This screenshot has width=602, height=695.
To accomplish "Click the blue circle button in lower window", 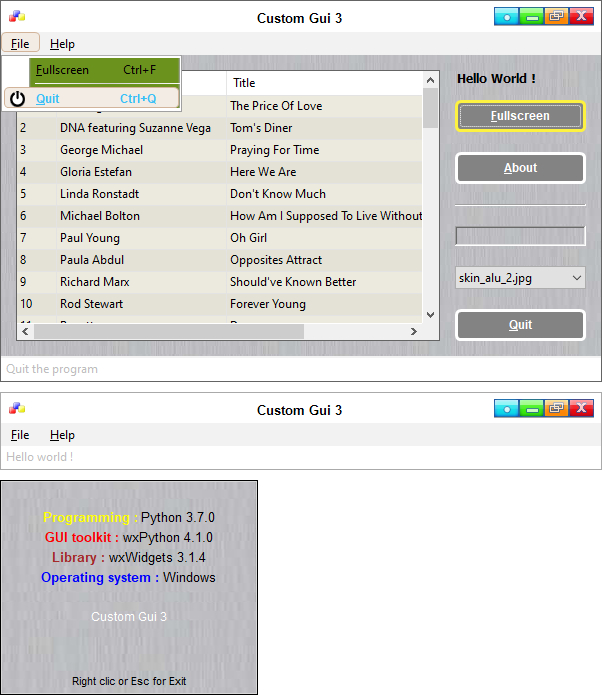I will click(506, 408).
